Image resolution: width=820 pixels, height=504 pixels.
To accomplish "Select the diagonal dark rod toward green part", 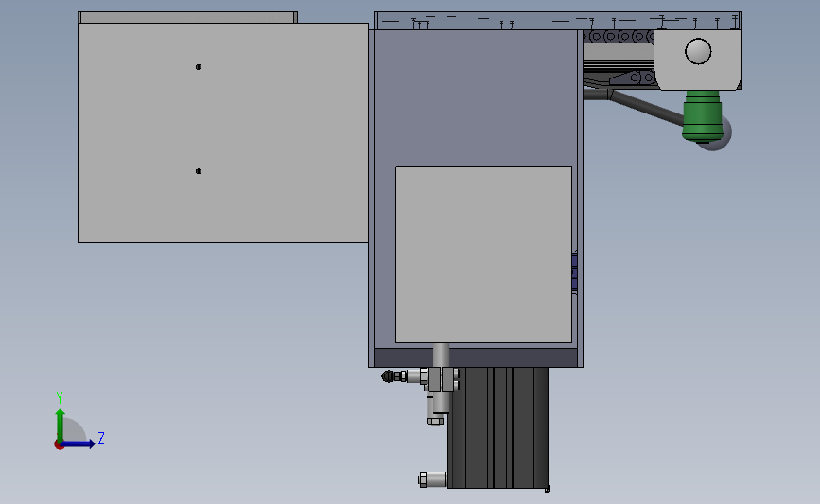I will (x=647, y=108).
